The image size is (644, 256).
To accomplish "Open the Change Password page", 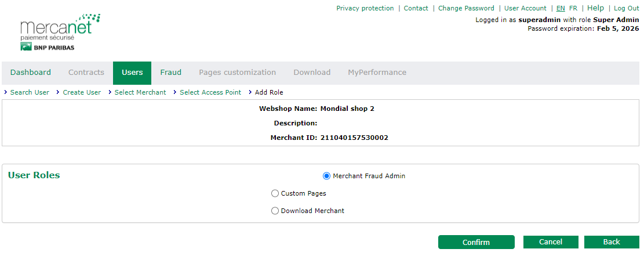I will click(466, 8).
